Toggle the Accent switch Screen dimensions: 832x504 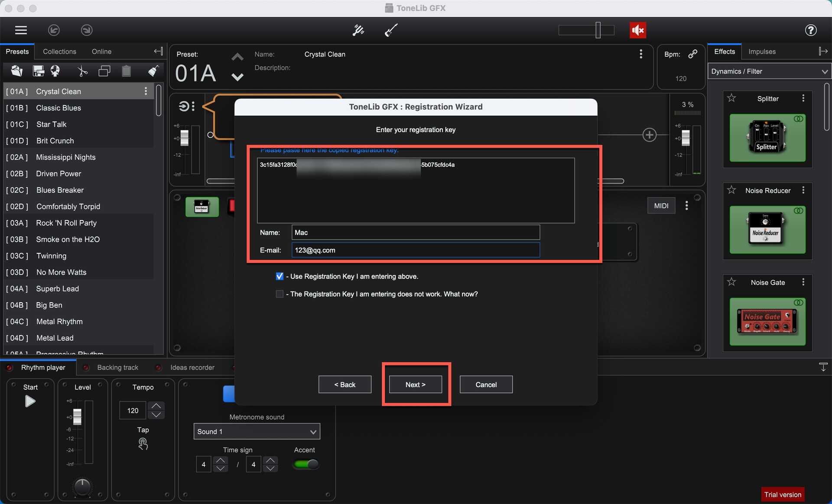click(x=306, y=464)
